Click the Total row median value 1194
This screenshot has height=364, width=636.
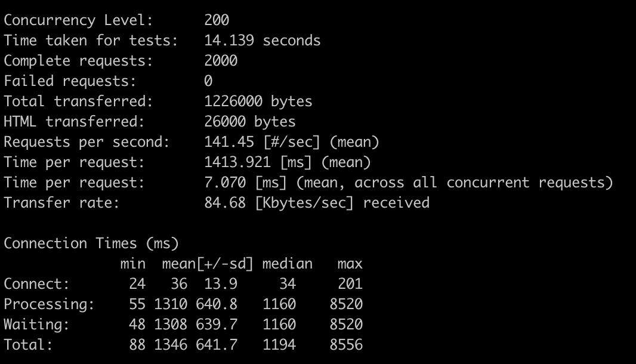279,345
